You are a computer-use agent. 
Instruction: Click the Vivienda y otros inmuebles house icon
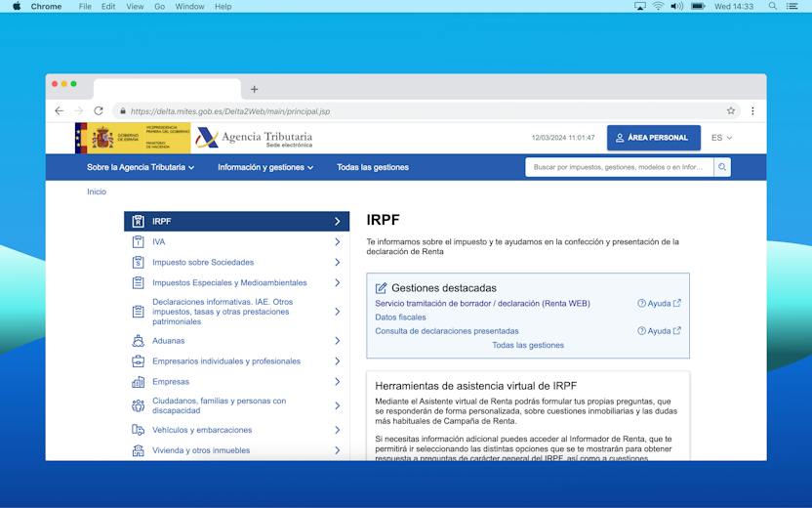point(138,450)
